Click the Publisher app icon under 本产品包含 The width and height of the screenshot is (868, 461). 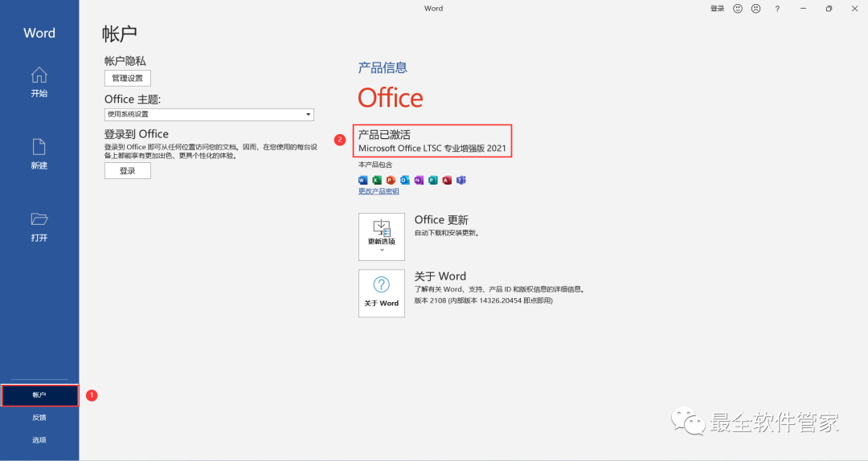pyautogui.click(x=433, y=180)
